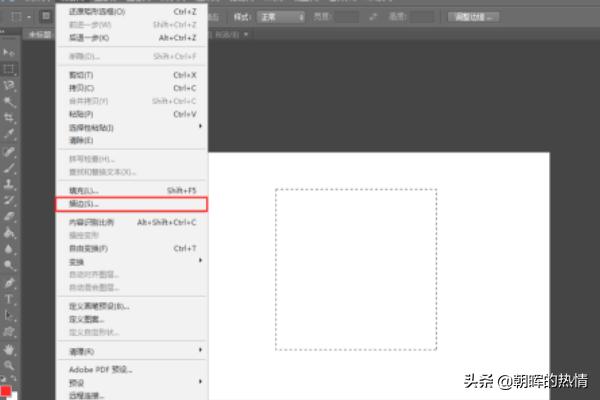The height and width of the screenshot is (400, 600).
Task: Open the 样式 正常 dropdown
Action: pos(281,17)
